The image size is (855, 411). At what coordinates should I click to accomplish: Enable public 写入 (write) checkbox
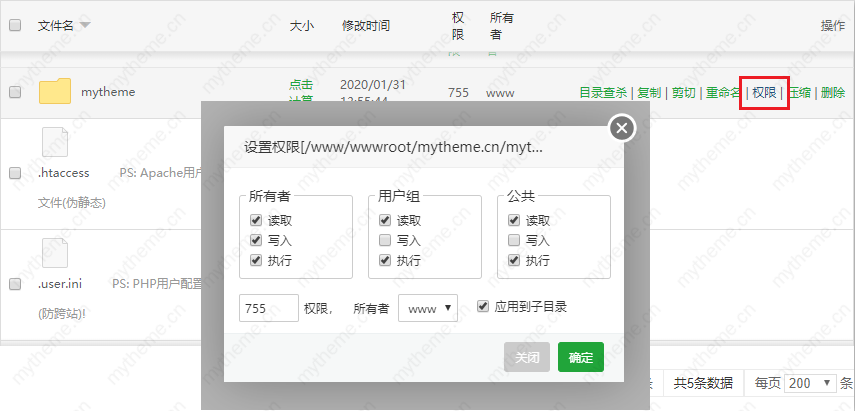515,241
